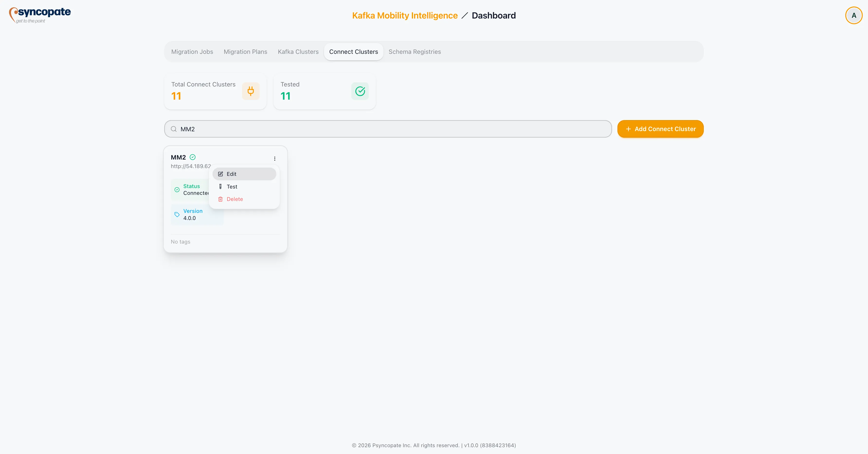The image size is (868, 454).
Task: Click the Syncopate logo
Action: (x=39, y=15)
